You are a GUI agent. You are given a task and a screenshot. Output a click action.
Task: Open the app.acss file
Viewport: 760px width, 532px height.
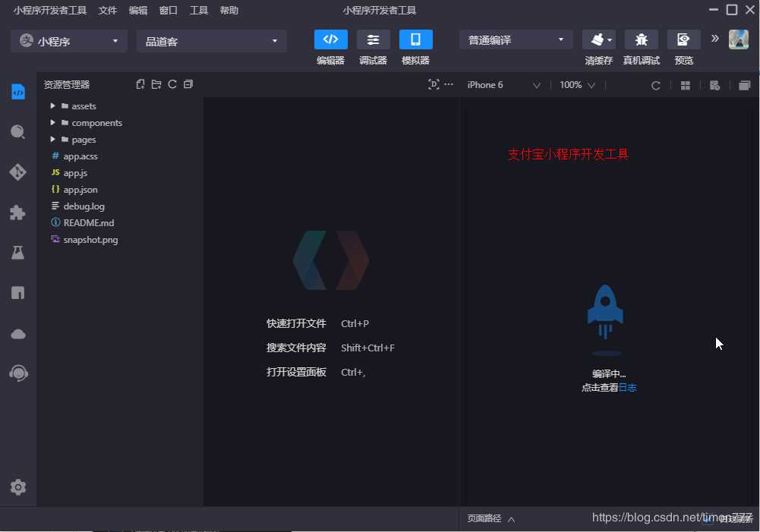tap(80, 156)
